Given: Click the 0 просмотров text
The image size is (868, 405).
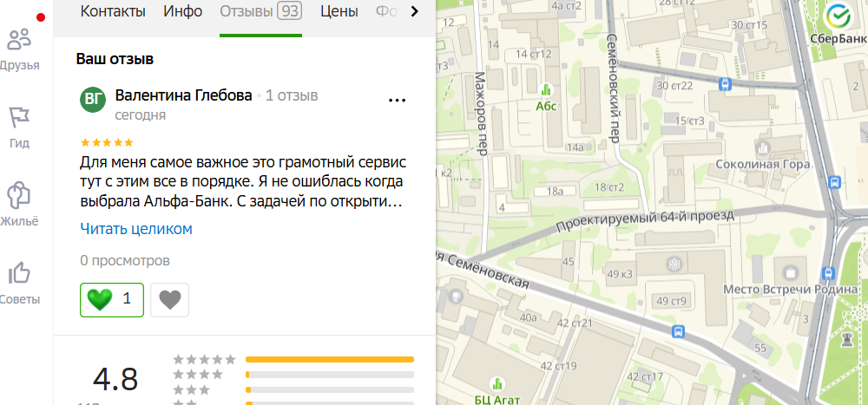Looking at the screenshot, I should pos(124,260).
